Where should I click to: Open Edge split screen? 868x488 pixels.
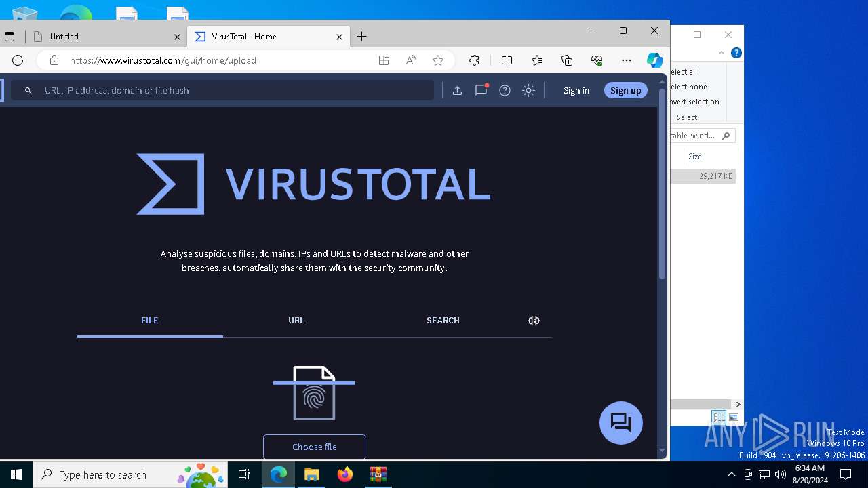(507, 60)
